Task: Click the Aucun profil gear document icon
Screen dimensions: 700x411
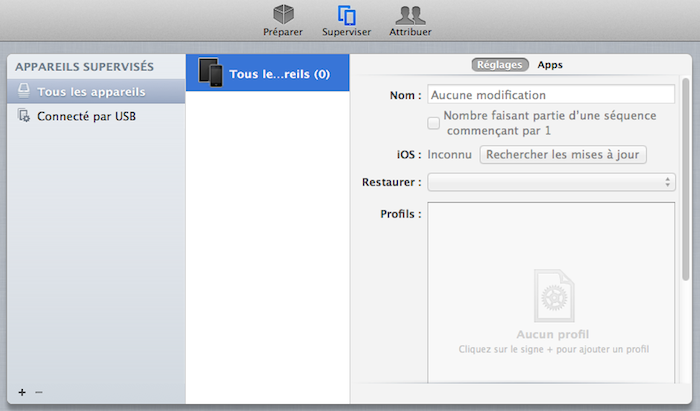Action: 553,294
